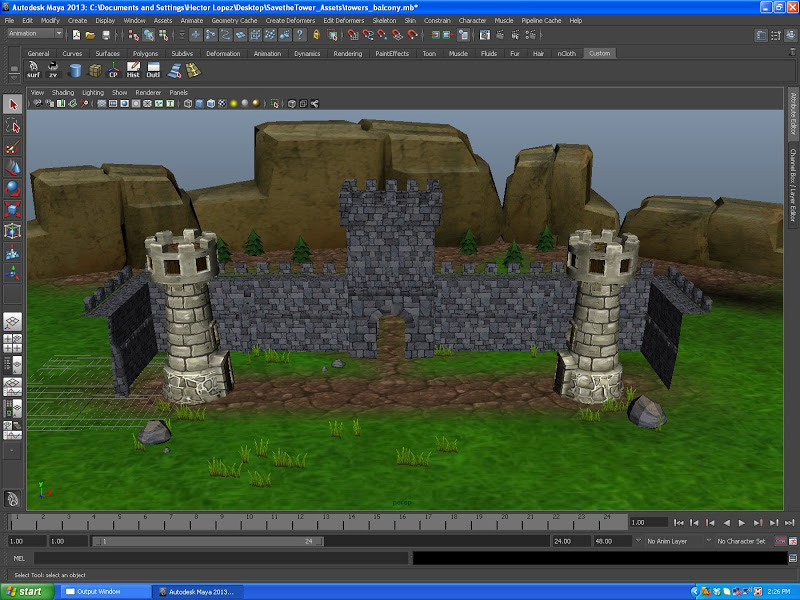Screen dimensions: 800x600
Task: Open the viewport Renderer menu
Action: (x=148, y=92)
